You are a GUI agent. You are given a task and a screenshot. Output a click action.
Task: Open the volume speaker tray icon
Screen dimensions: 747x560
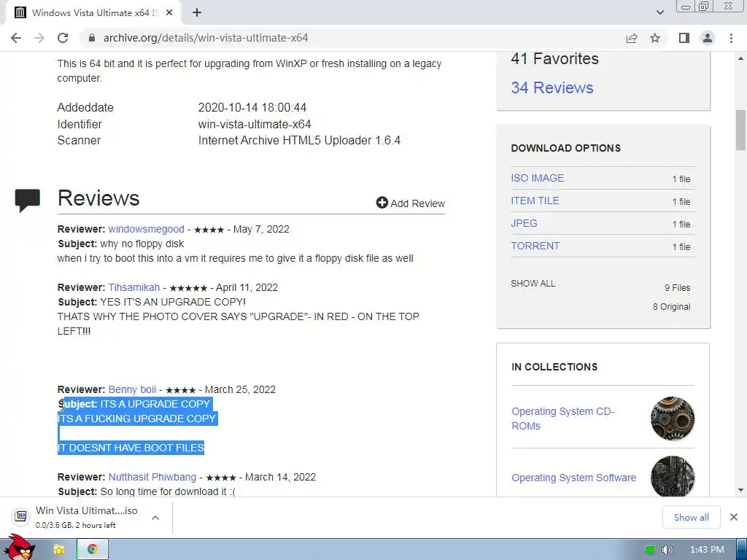click(667, 550)
